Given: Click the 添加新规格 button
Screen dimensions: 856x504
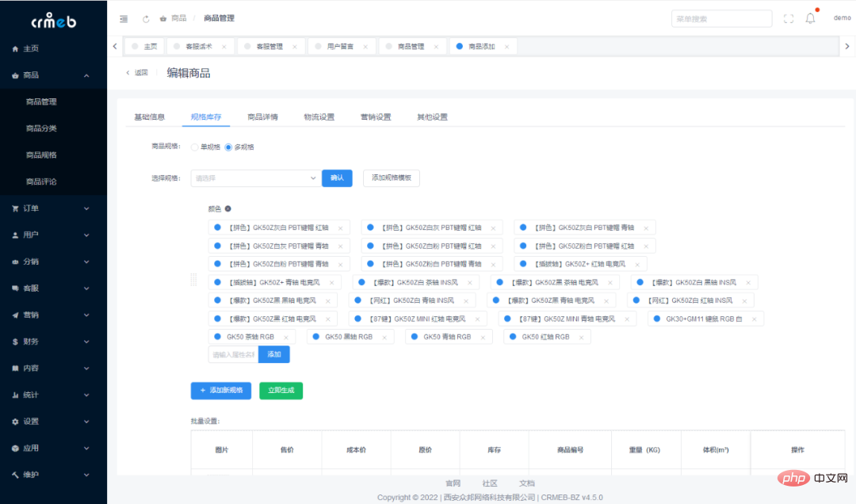Looking at the screenshot, I should click(221, 391).
